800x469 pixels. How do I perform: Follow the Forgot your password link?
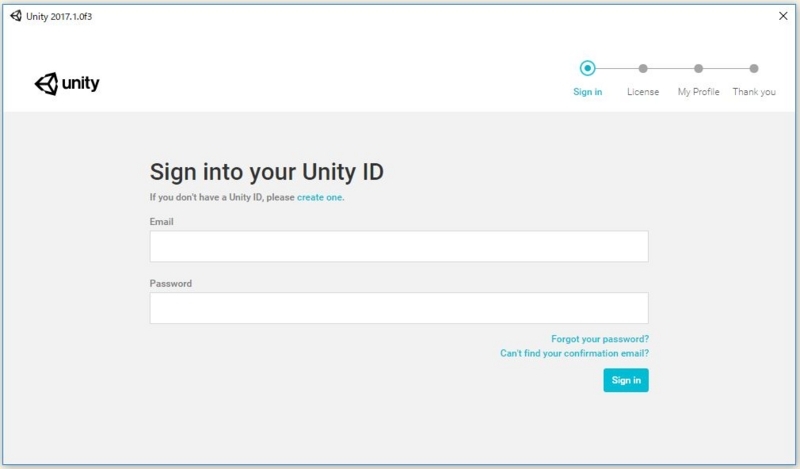[600, 339]
